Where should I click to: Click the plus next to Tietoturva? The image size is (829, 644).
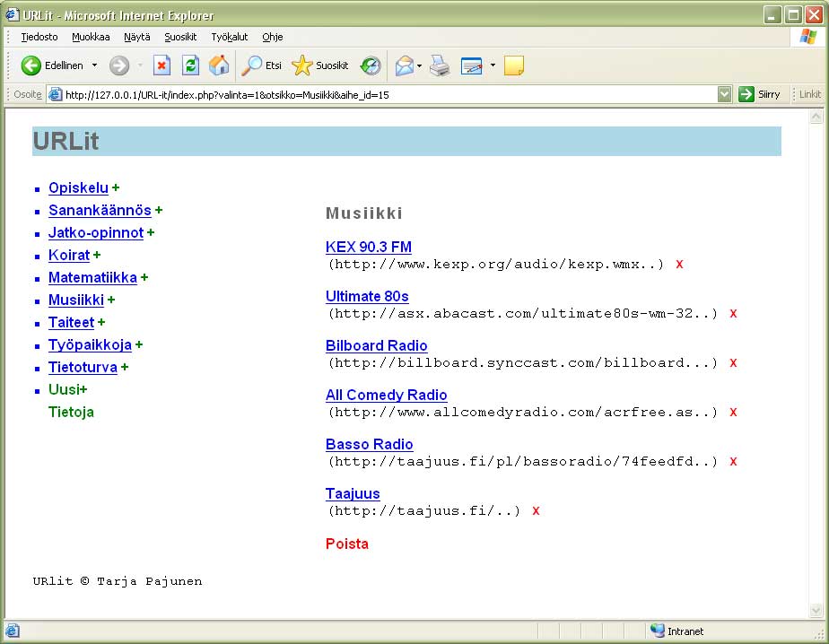(x=124, y=368)
